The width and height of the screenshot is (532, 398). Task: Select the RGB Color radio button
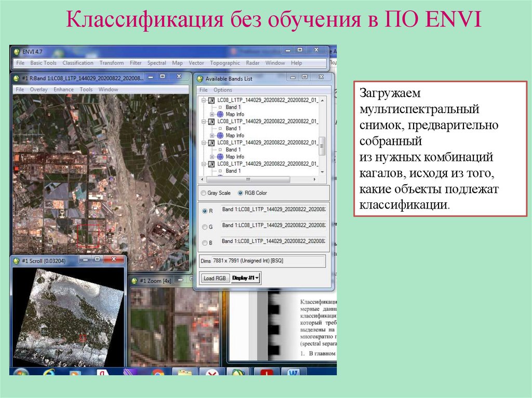240,193
